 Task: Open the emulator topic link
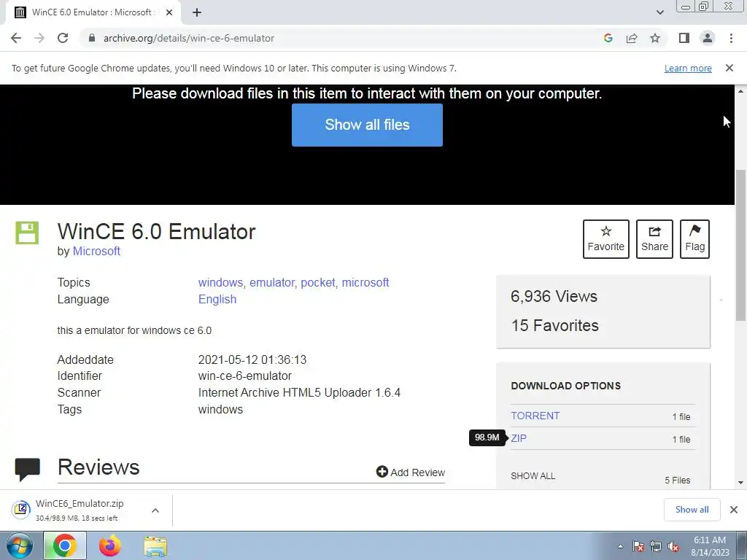272,282
